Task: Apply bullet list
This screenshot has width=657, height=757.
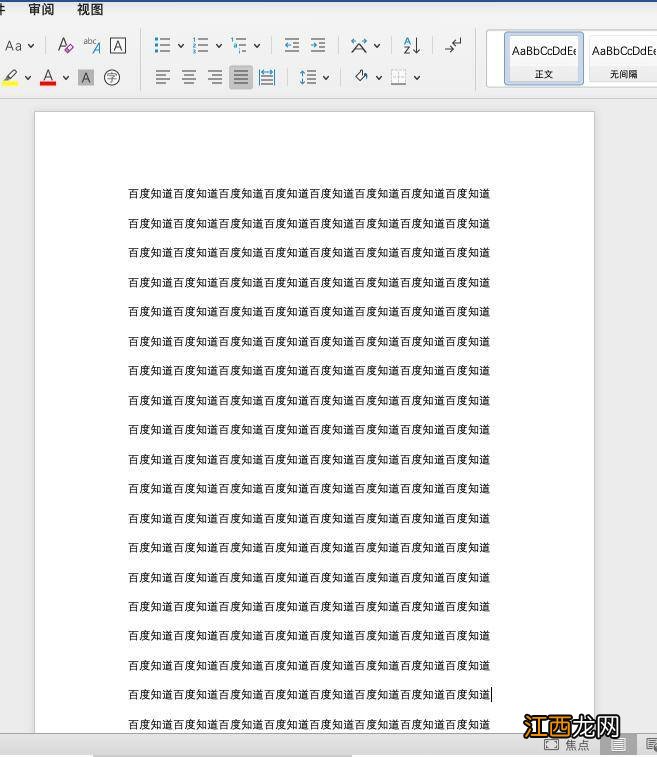Action: [x=163, y=45]
